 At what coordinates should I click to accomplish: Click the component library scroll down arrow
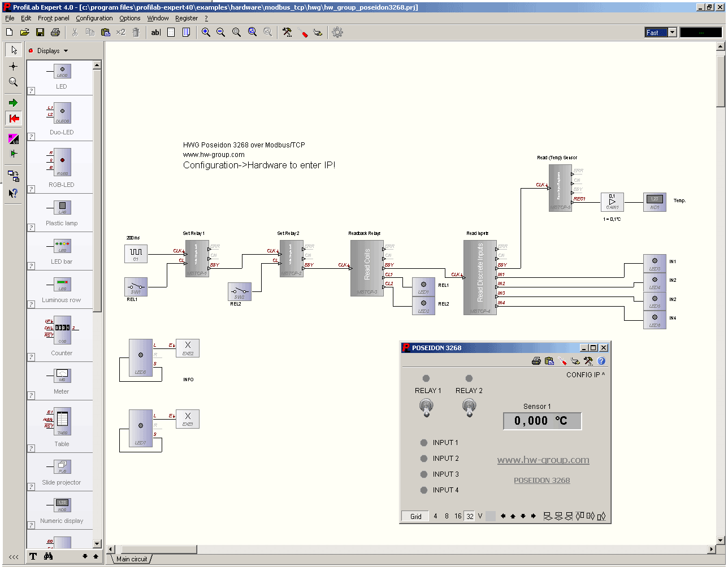97,544
